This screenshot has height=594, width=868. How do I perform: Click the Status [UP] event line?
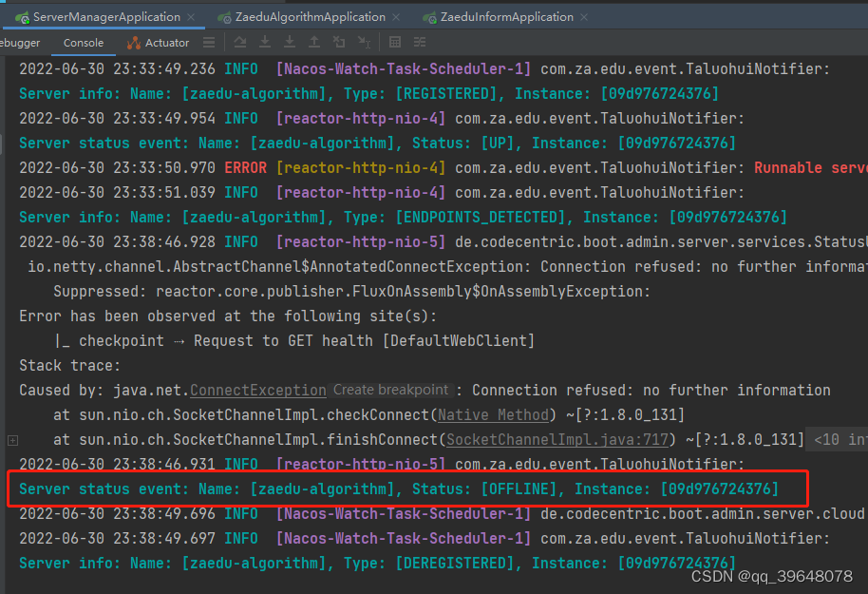pyautogui.click(x=378, y=143)
